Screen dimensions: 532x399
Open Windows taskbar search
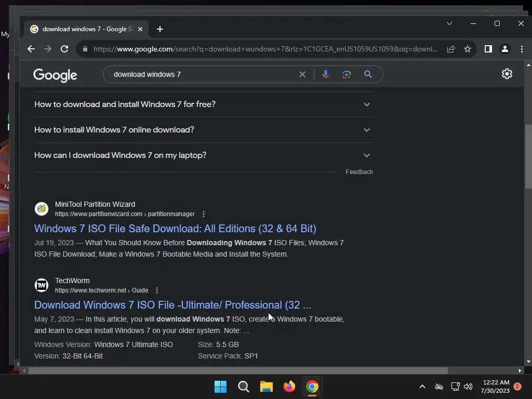point(244,387)
